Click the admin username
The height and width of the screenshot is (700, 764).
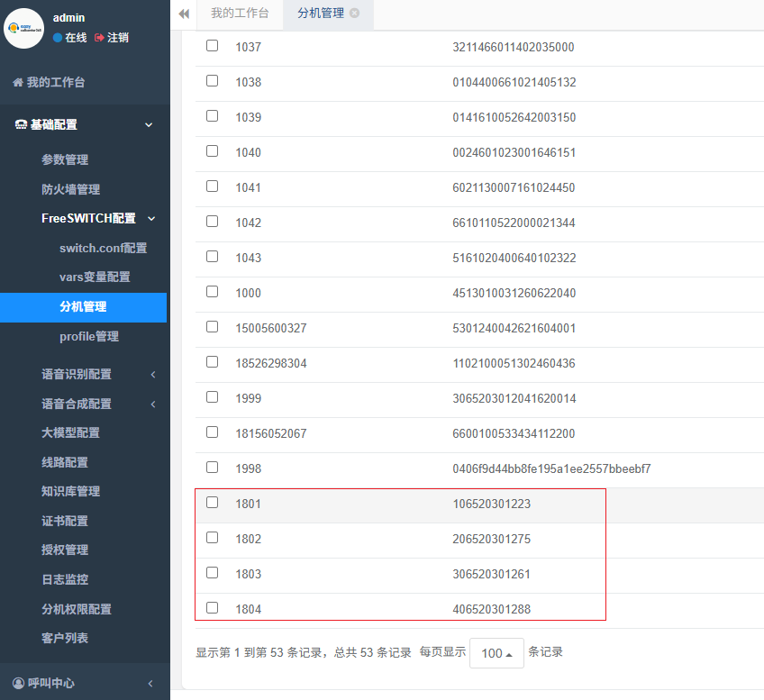68,17
